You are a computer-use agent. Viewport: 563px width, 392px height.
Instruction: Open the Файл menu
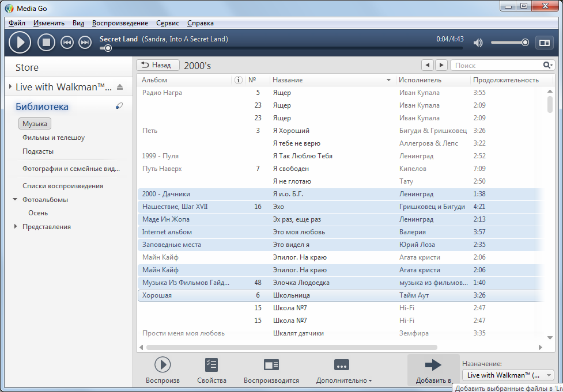pyautogui.click(x=17, y=23)
